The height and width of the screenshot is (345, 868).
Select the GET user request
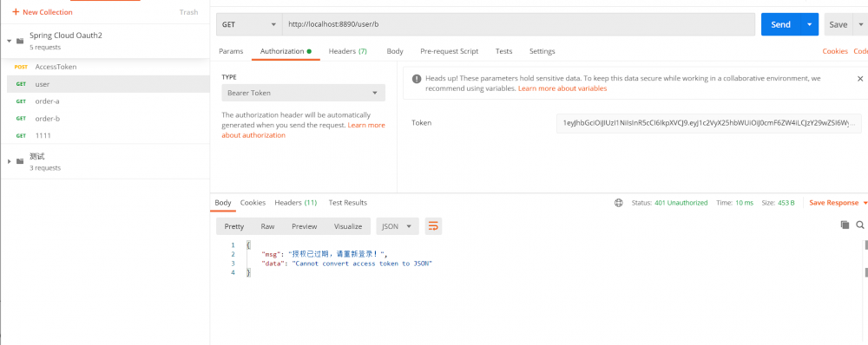(x=108, y=84)
